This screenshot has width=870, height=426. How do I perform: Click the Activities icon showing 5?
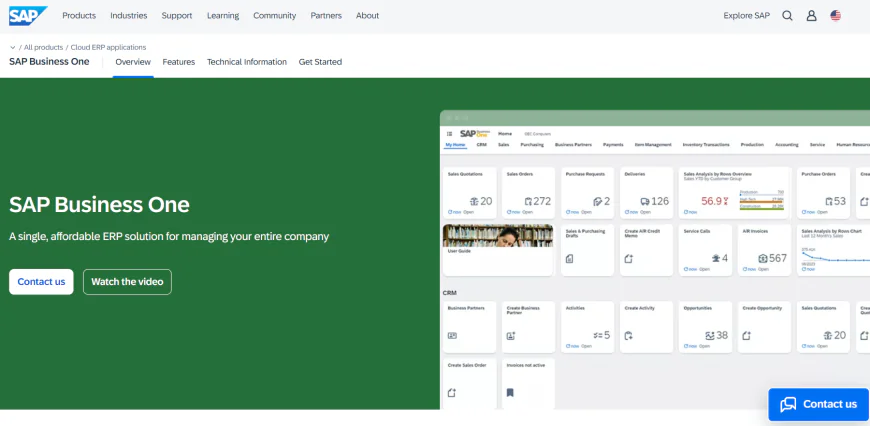tap(598, 335)
